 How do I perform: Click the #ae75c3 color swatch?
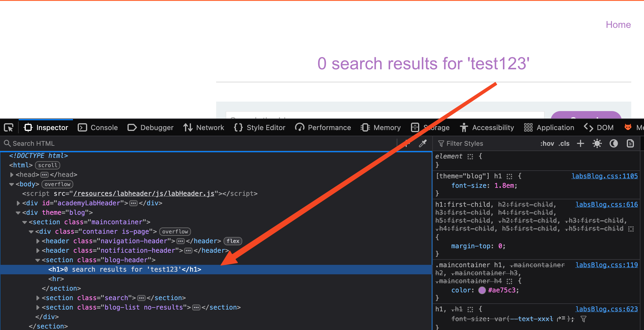(482, 290)
